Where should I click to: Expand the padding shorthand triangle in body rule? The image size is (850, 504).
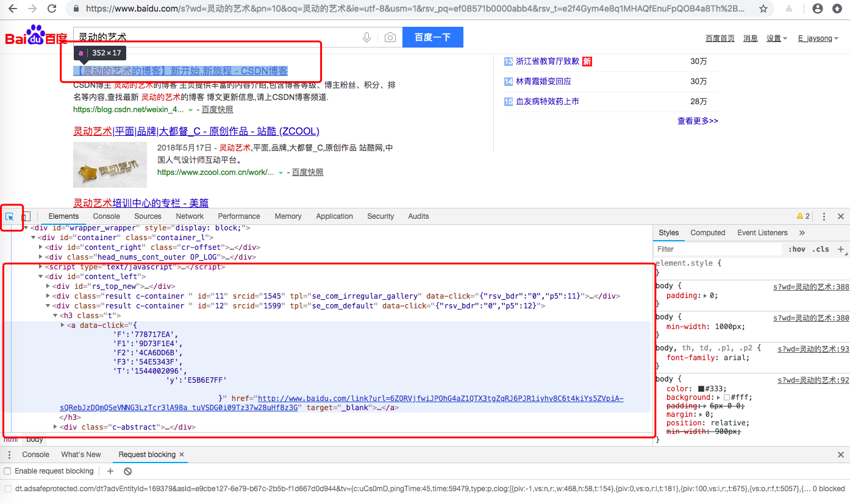click(705, 296)
